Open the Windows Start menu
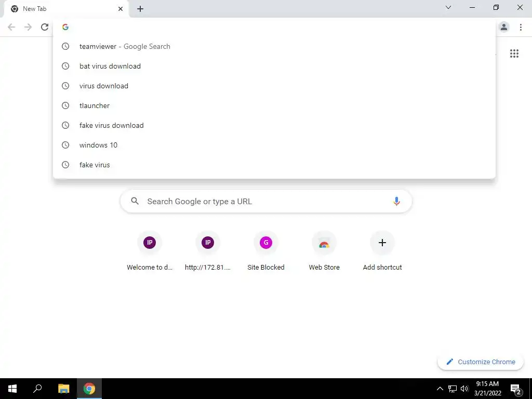Image resolution: width=532 pixels, height=399 pixels. 12,389
